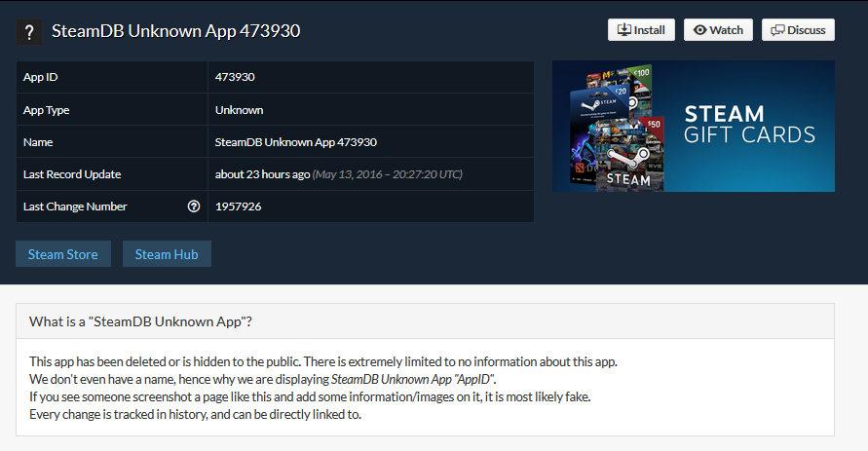This screenshot has width=868, height=451.
Task: Click the line 'If you see someone screenshot a page'
Action: [310, 396]
